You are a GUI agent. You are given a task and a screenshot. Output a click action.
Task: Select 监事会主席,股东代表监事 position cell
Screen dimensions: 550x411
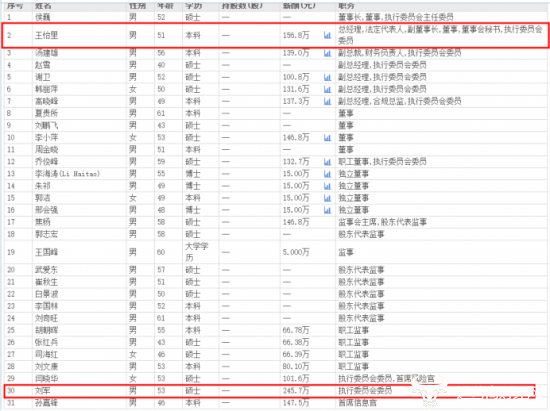[x=383, y=222]
